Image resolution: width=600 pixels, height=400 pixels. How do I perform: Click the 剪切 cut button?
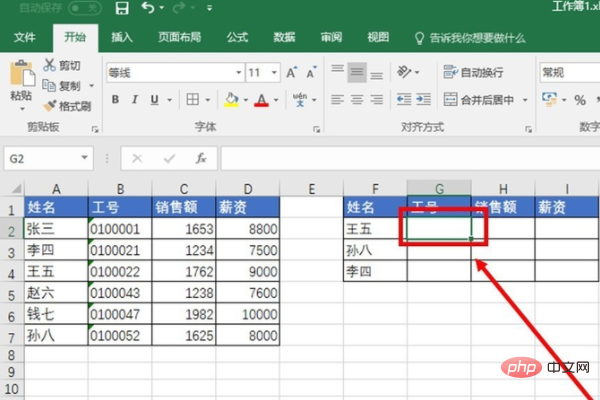point(62,65)
